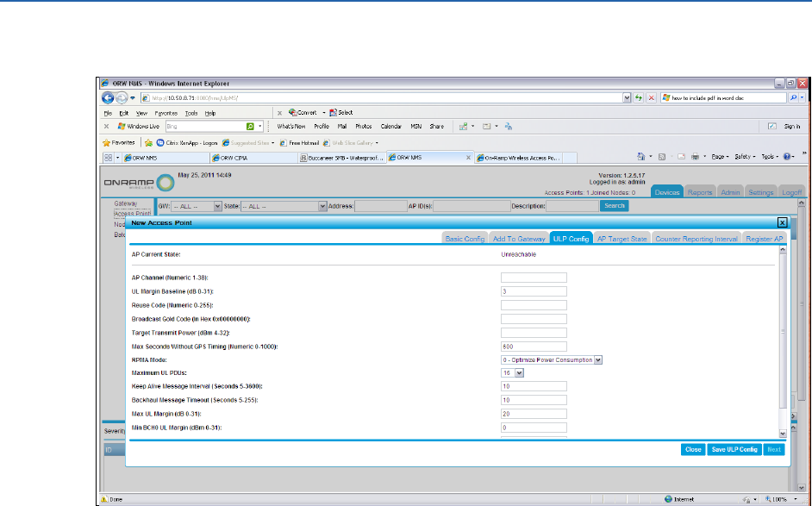
Task: Switch to the Basic Config tab
Action: (x=465, y=238)
